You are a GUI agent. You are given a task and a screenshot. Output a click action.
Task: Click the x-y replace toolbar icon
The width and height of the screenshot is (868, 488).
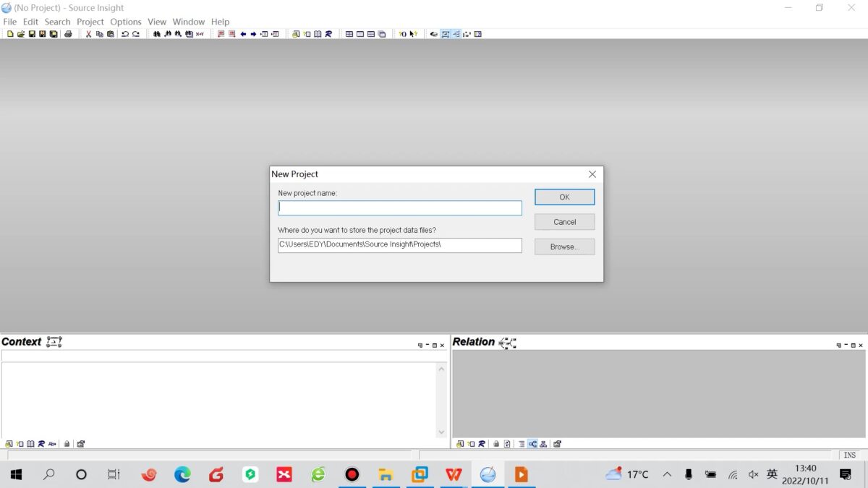click(200, 34)
